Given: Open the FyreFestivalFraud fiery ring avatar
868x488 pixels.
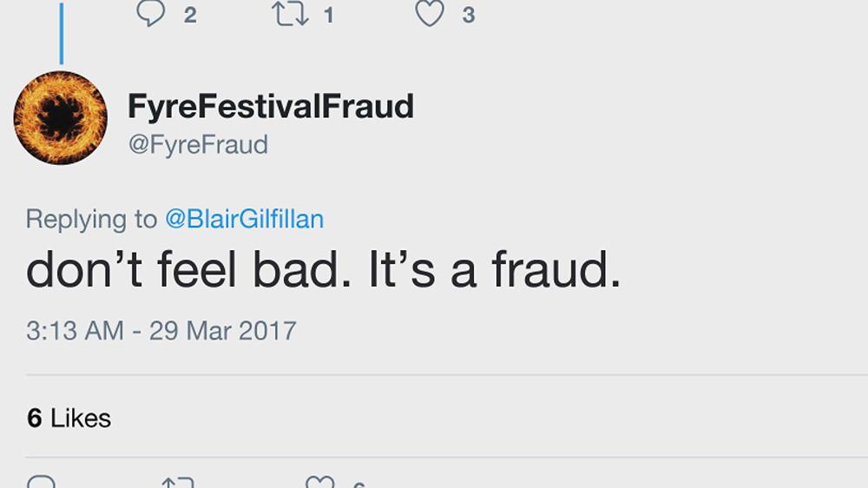Looking at the screenshot, I should tap(60, 117).
